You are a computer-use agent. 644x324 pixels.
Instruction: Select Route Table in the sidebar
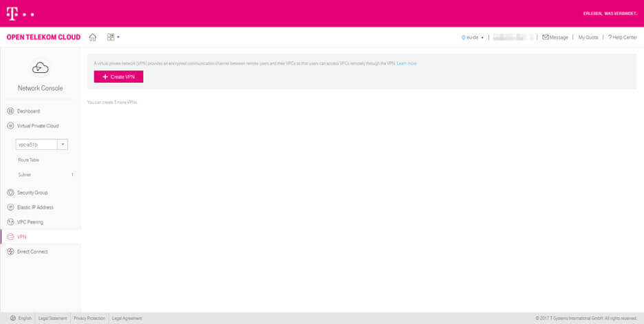click(29, 160)
